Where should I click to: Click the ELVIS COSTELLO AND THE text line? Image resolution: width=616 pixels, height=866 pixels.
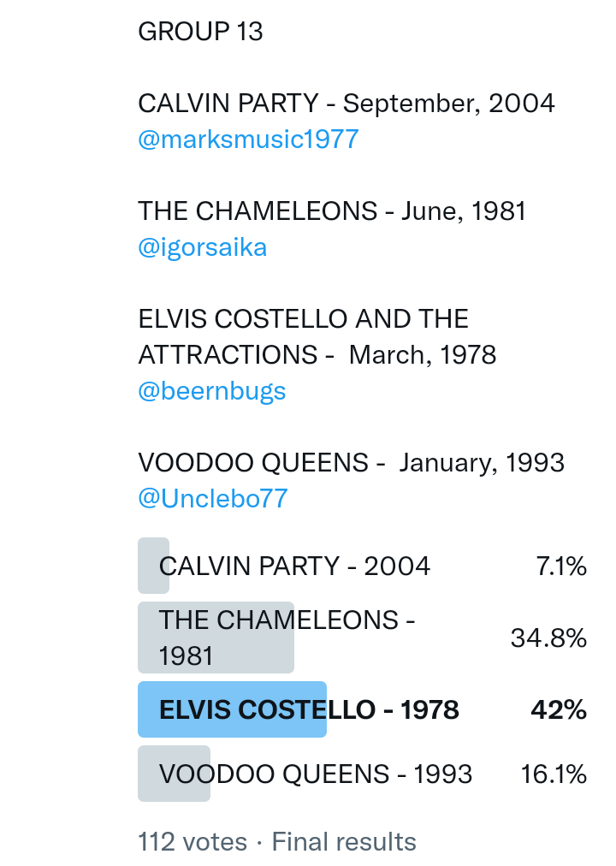tap(303, 319)
